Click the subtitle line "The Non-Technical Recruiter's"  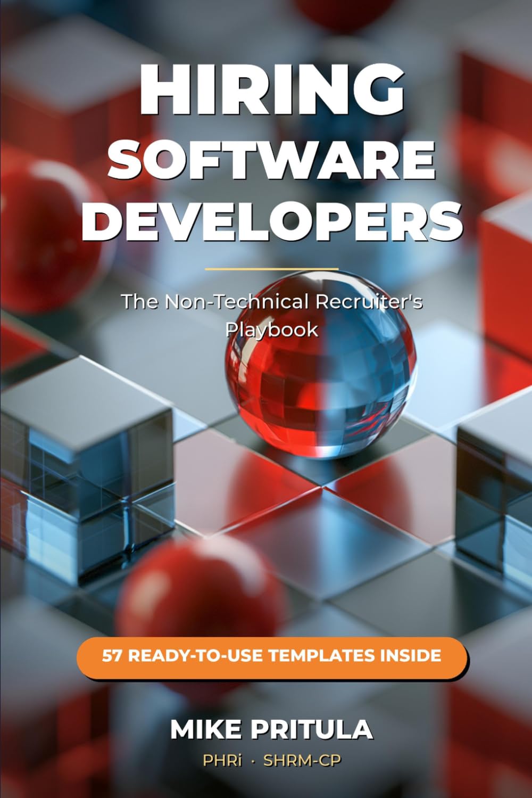click(x=272, y=301)
